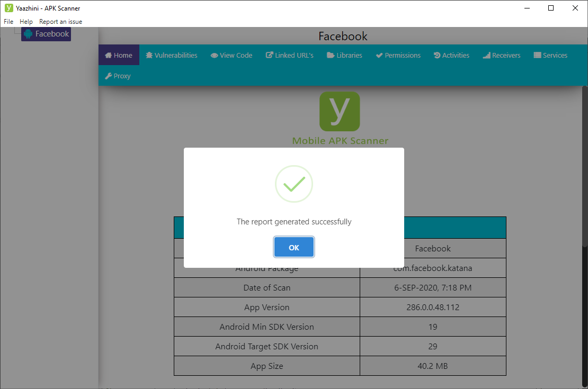This screenshot has width=588, height=389.
Task: Click the Receivers signal icon
Action: pos(486,56)
